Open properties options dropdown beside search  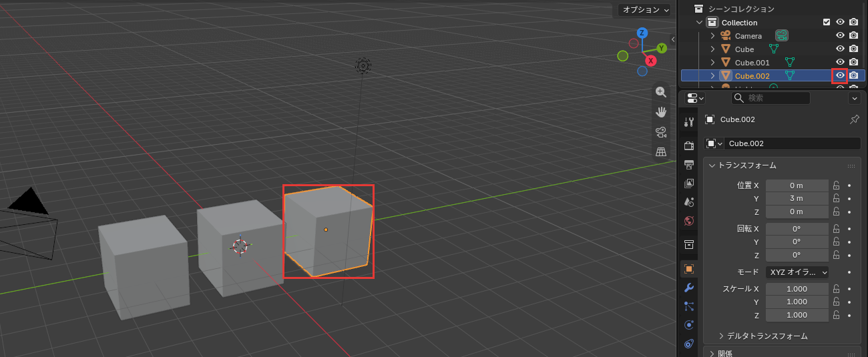[854, 98]
